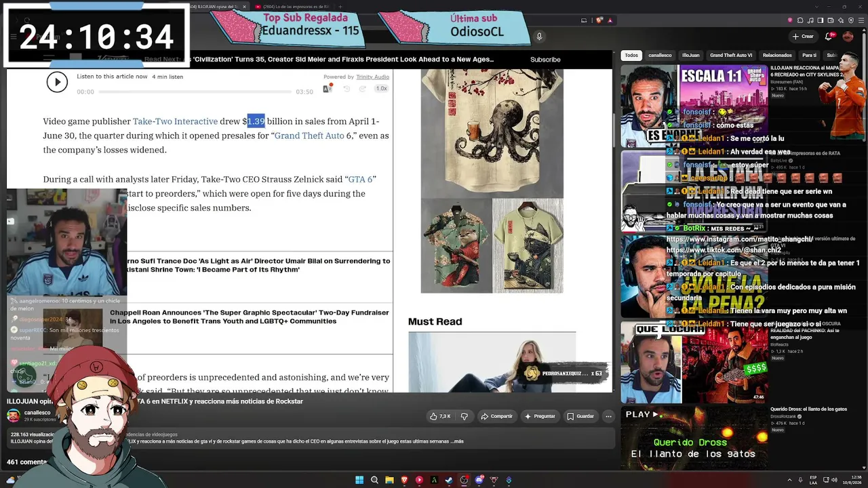Select the IlloJuan filter chip
This screenshot has height=488, width=868.
tap(691, 55)
